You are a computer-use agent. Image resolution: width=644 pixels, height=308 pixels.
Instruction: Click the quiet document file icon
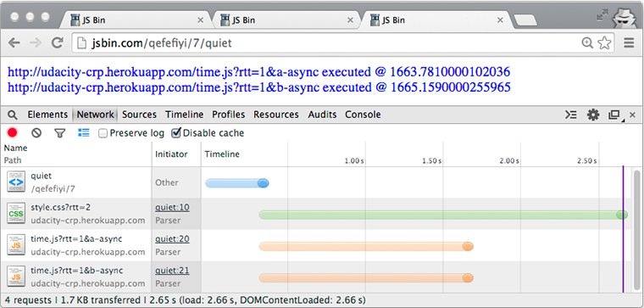[x=16, y=182]
